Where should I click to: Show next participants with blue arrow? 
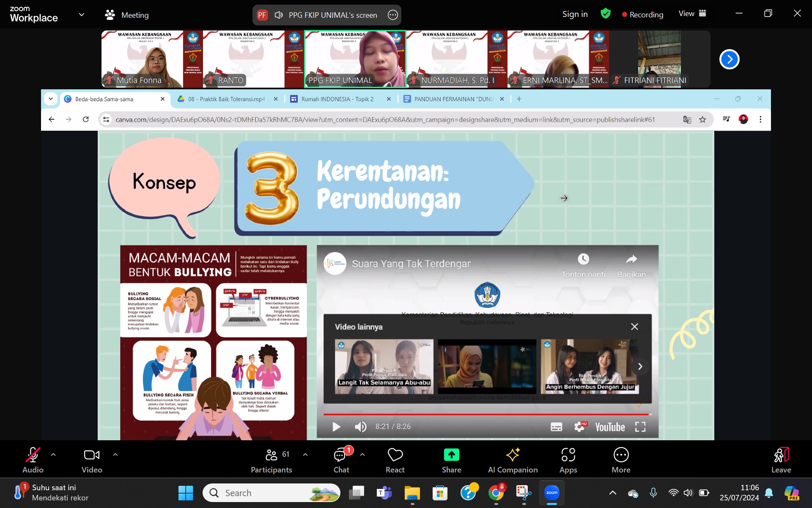[730, 59]
